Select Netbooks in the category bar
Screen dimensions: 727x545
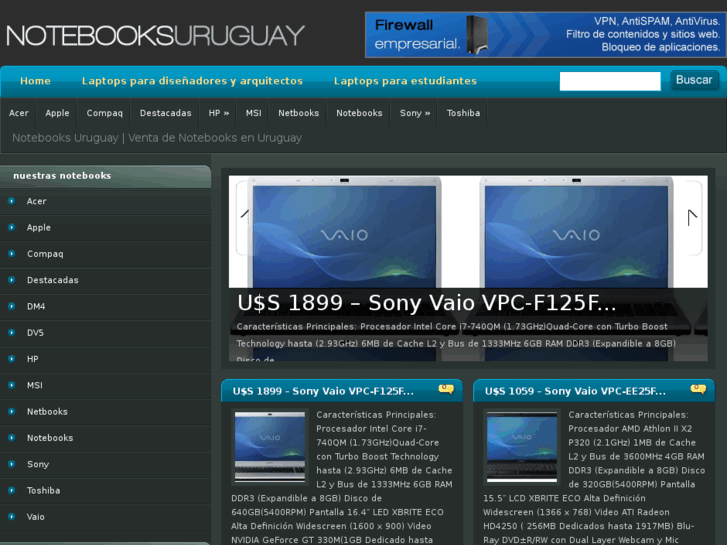click(298, 113)
